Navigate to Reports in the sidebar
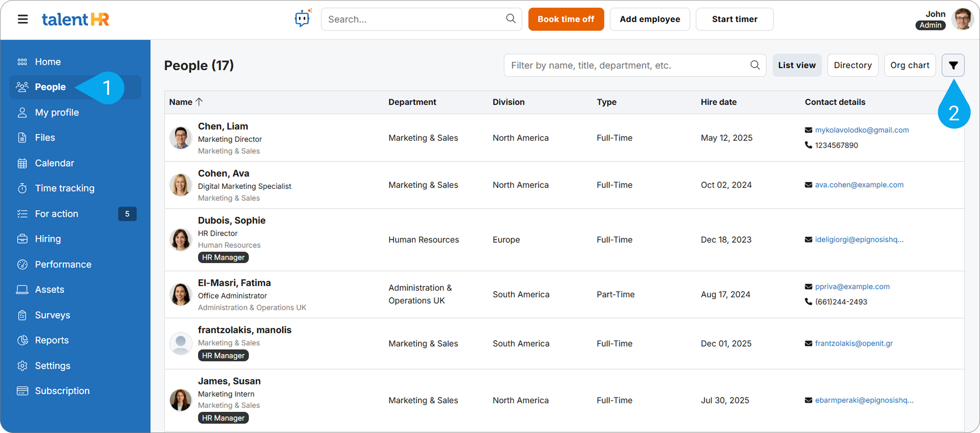The width and height of the screenshot is (980, 433). 52,340
